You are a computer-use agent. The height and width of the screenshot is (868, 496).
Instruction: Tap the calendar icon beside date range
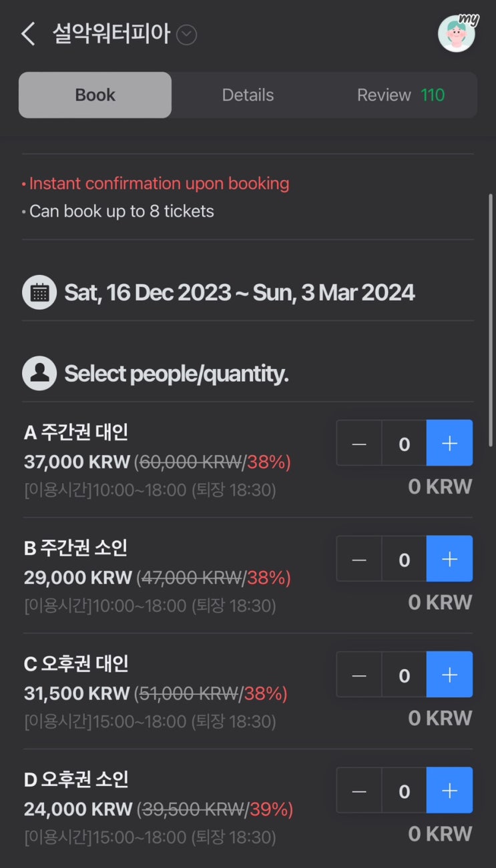[39, 293]
